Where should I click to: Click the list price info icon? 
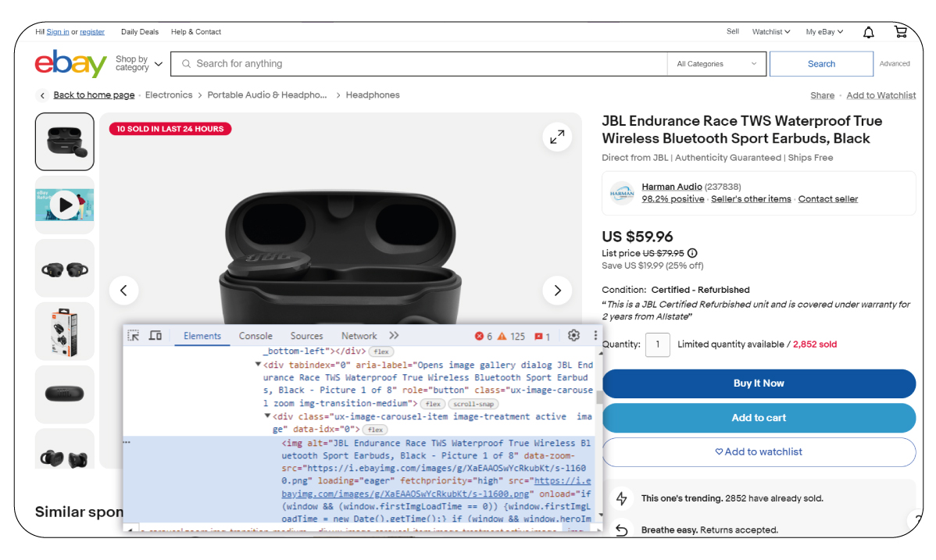click(692, 253)
